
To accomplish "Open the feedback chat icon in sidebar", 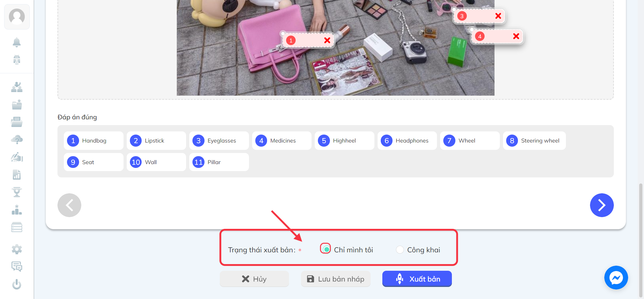I will tap(17, 267).
